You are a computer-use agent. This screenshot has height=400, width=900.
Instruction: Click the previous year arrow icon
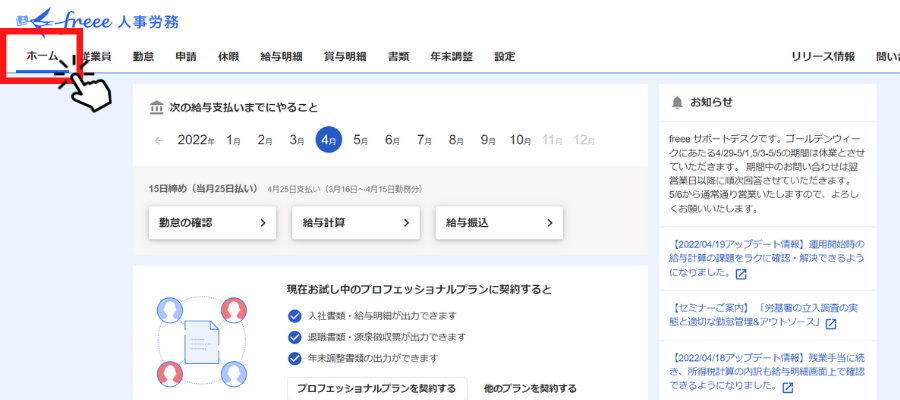(159, 141)
